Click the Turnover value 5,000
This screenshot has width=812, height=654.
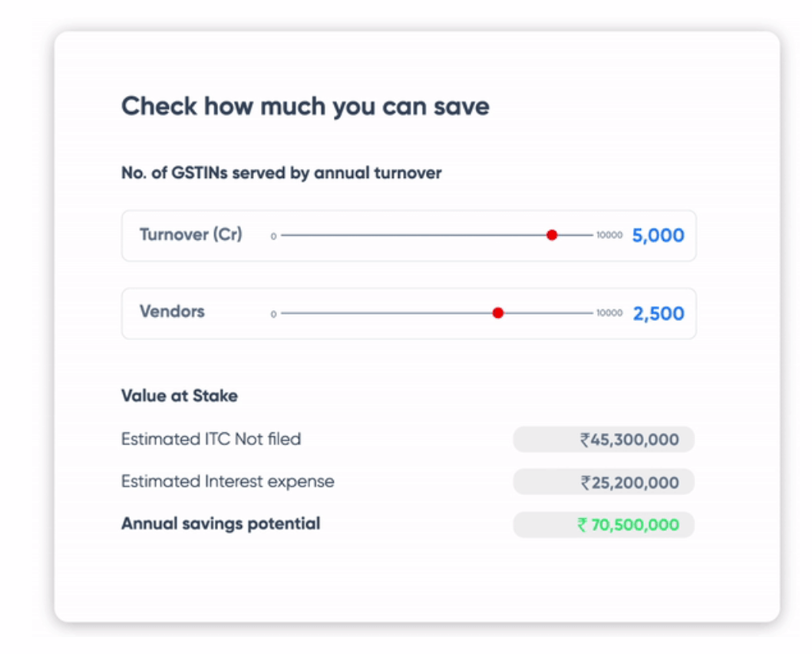point(658,236)
